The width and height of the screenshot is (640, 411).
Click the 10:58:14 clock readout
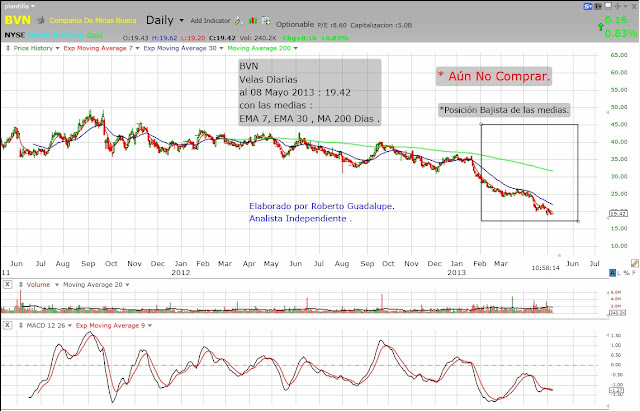[545, 268]
